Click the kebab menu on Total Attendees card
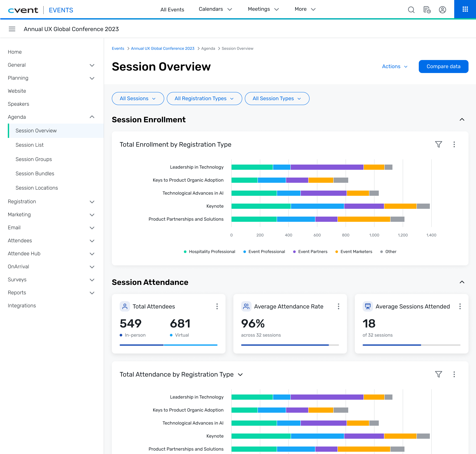The width and height of the screenshot is (476, 454). point(217,306)
